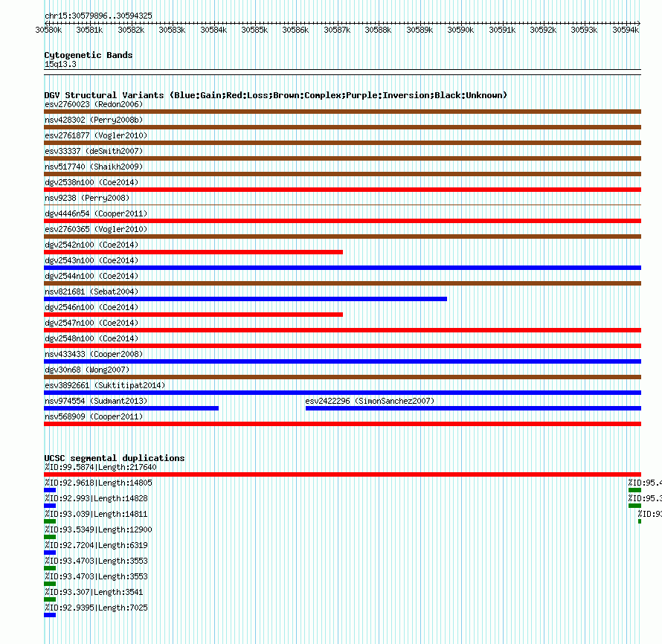Screen dimensions: 662x644
Task: Click the 30590k ruler tick label
Action: click(x=460, y=30)
